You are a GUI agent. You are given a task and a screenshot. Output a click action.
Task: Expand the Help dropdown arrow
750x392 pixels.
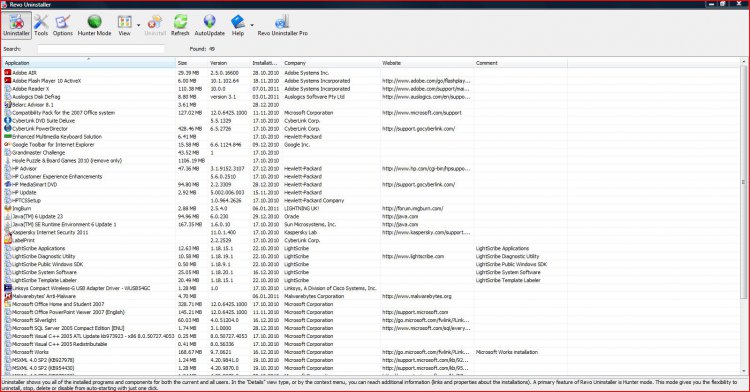252,25
